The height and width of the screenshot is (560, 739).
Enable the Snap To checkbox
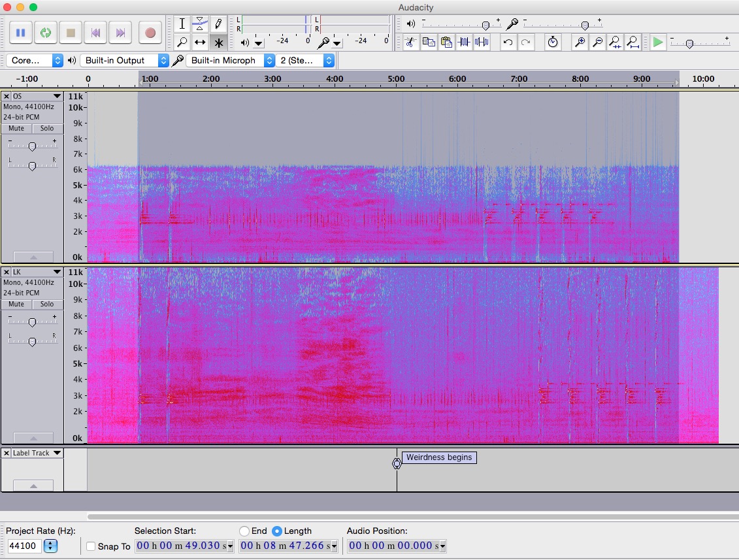tap(91, 546)
